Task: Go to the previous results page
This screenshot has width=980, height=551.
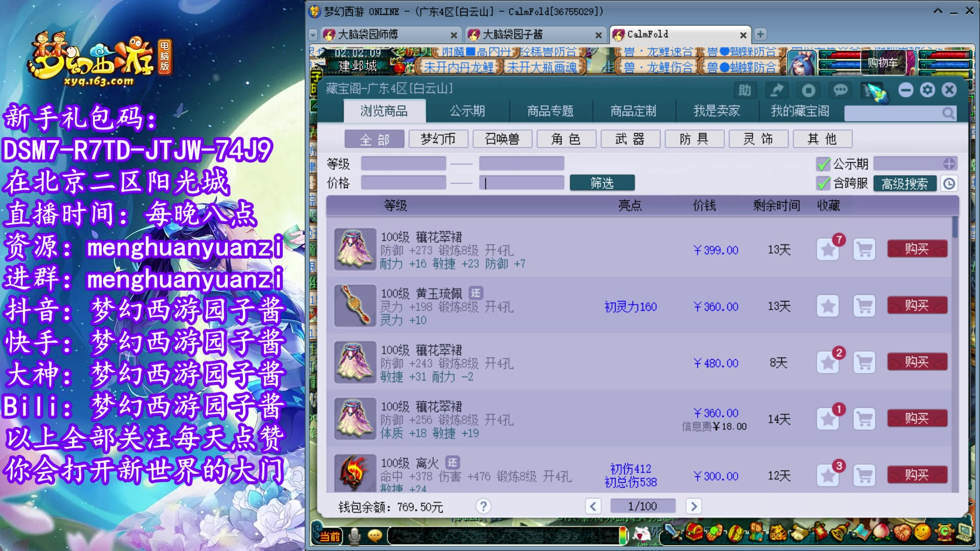Action: click(x=593, y=506)
